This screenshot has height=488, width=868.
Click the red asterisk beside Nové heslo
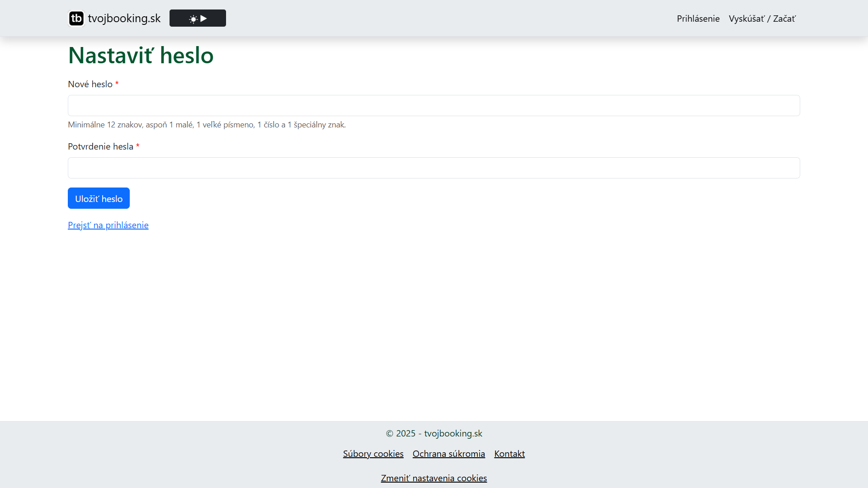[x=117, y=84]
